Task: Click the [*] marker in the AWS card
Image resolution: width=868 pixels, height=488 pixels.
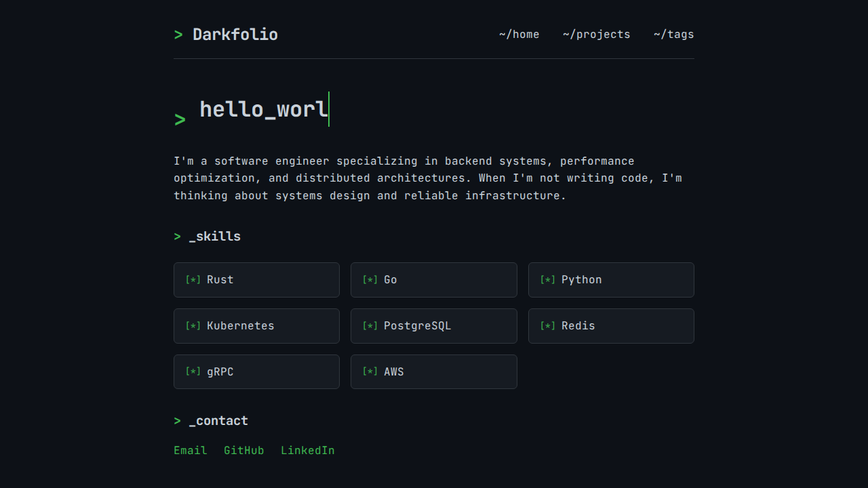Action: (370, 371)
